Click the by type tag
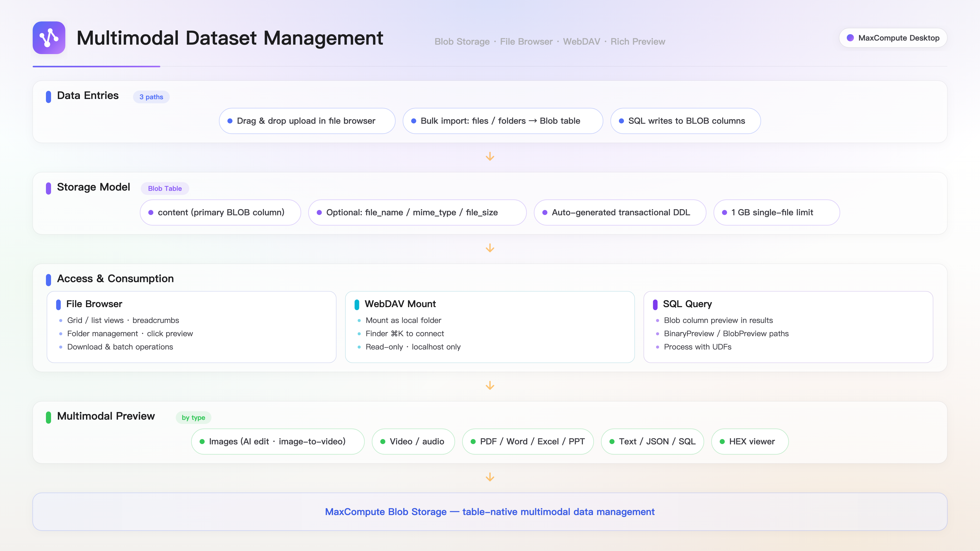 (193, 418)
